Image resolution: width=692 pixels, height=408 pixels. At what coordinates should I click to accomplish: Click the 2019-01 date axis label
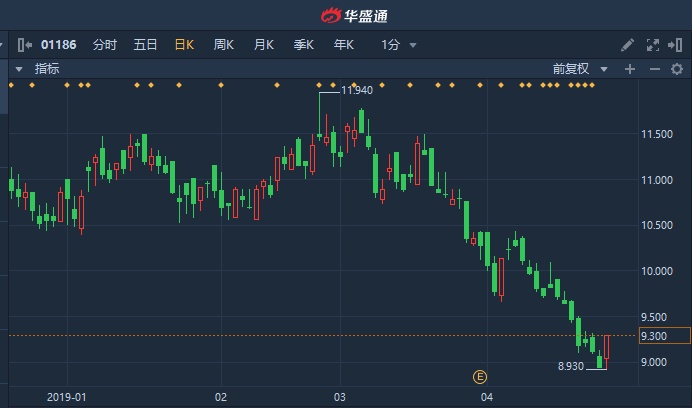(67, 397)
